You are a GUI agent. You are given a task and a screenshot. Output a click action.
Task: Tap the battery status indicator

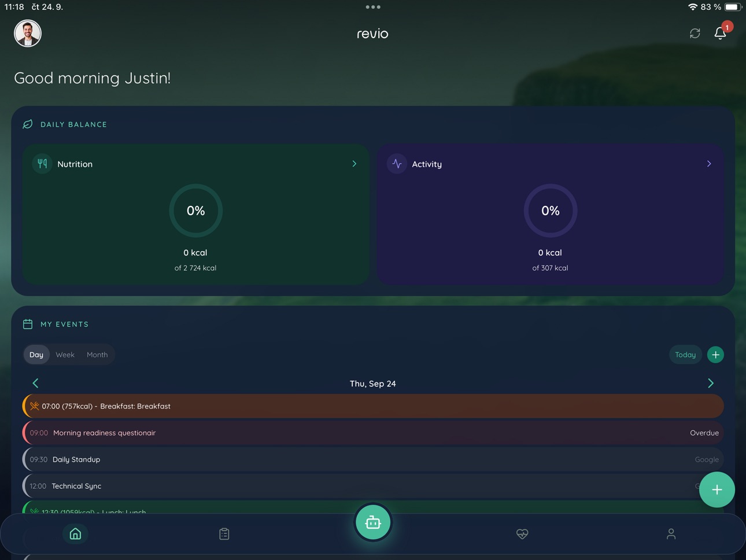tap(733, 7)
